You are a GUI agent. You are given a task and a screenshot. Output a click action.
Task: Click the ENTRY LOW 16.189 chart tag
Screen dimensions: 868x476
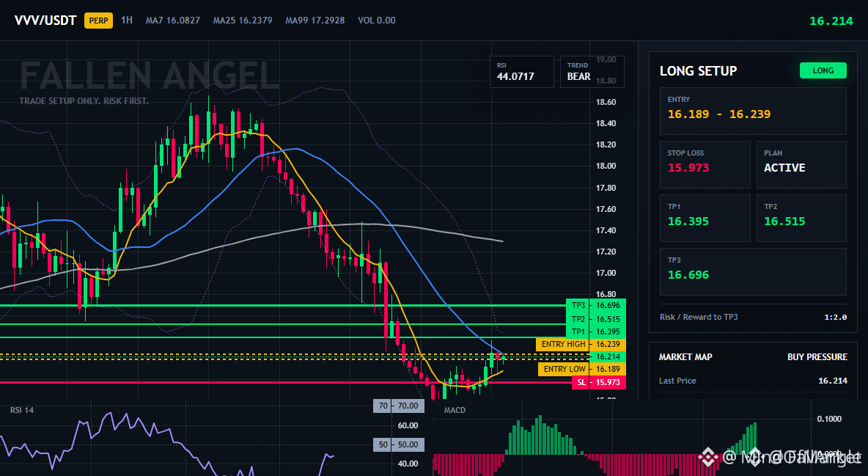point(582,369)
